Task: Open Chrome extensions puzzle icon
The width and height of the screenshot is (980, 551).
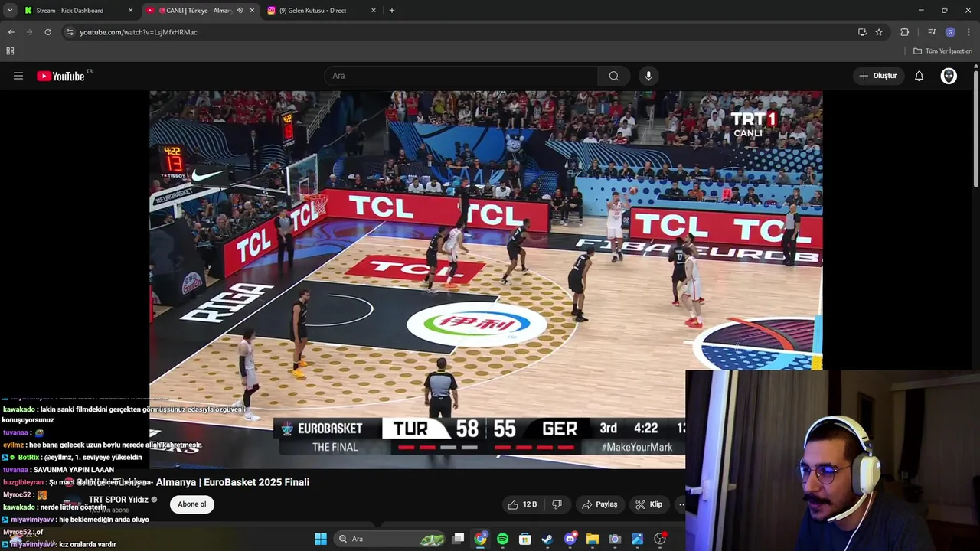Action: [905, 32]
